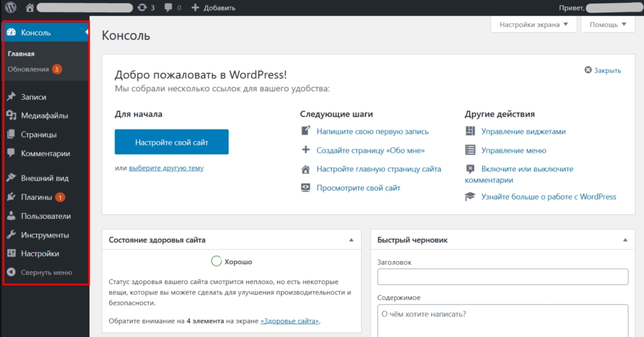This screenshot has width=644, height=337.
Task: Open link Включите или выключите комментарии
Action: [x=519, y=174]
